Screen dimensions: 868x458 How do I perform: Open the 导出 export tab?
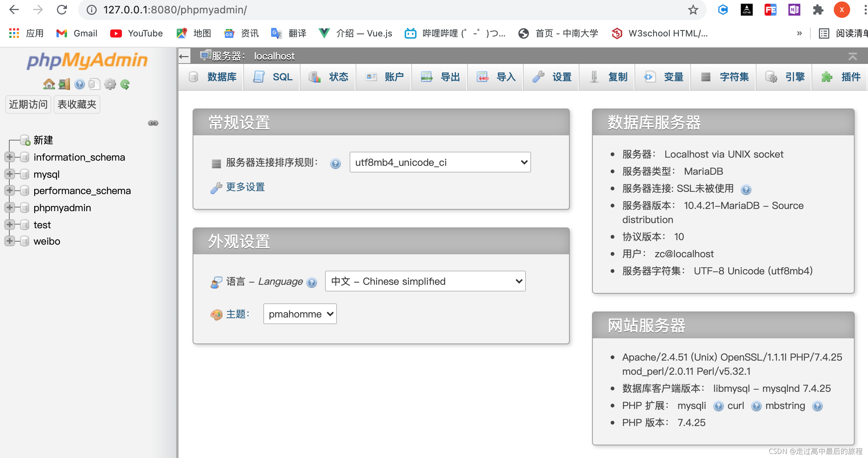click(x=440, y=77)
